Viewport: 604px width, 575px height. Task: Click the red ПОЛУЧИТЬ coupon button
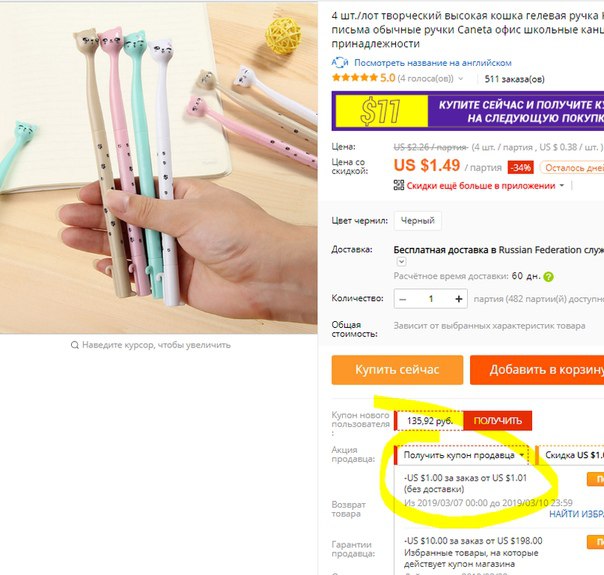[x=497, y=421]
